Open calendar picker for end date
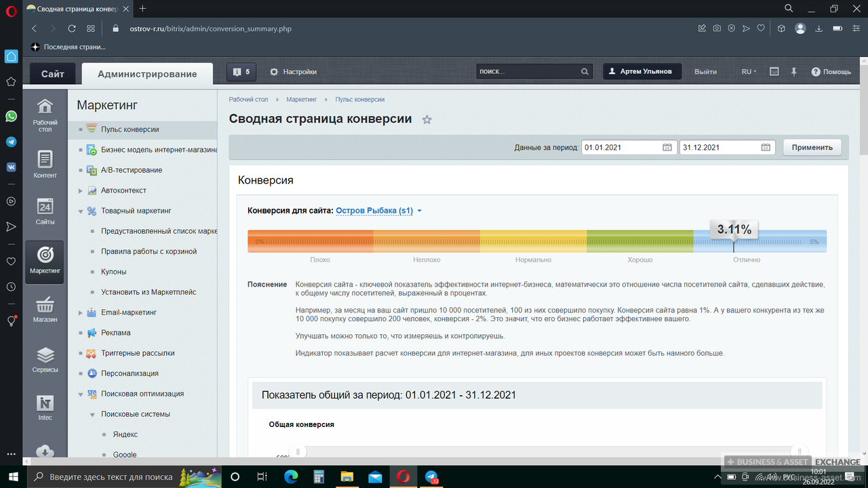The width and height of the screenshot is (868, 488). pyautogui.click(x=765, y=147)
